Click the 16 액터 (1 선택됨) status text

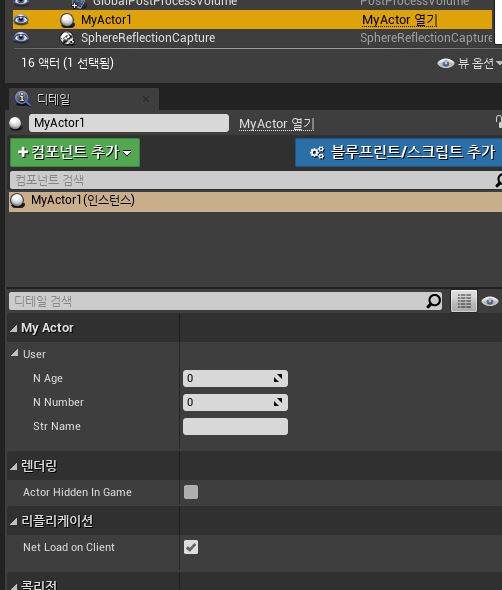click(x=67, y=63)
